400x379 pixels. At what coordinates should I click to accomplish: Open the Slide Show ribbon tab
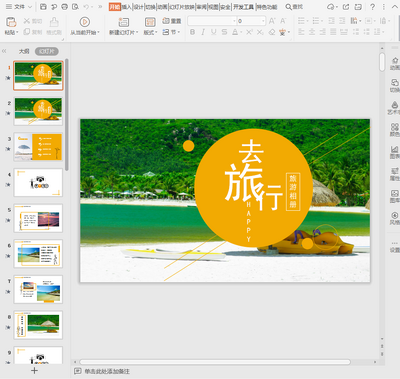click(x=182, y=7)
